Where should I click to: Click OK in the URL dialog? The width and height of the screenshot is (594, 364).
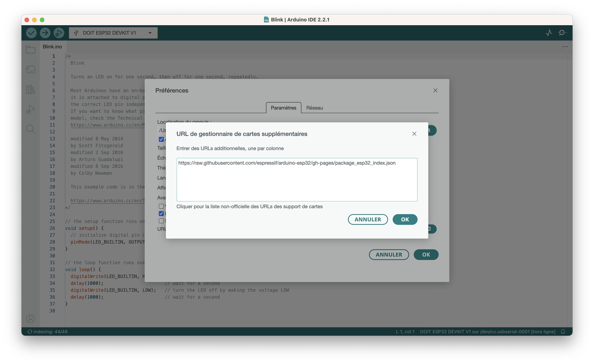click(405, 219)
